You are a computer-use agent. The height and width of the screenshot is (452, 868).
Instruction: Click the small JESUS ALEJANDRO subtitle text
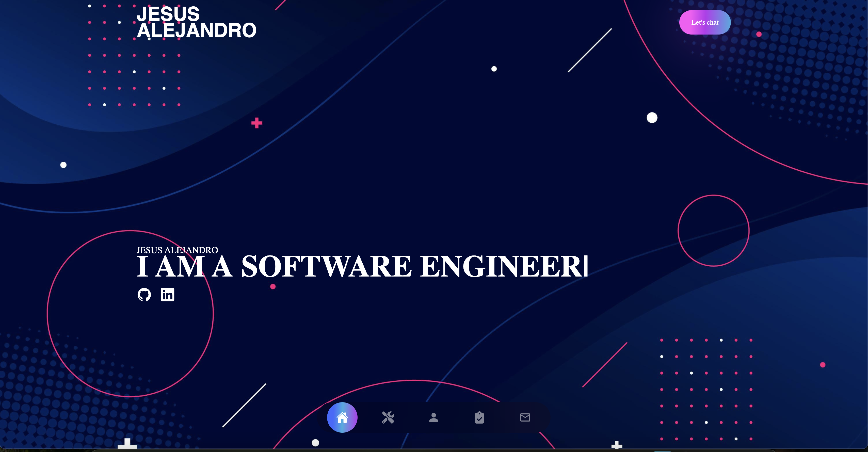coord(177,250)
